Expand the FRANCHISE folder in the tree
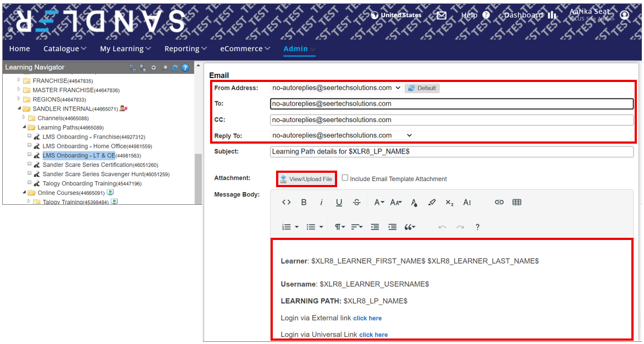 click(x=18, y=80)
